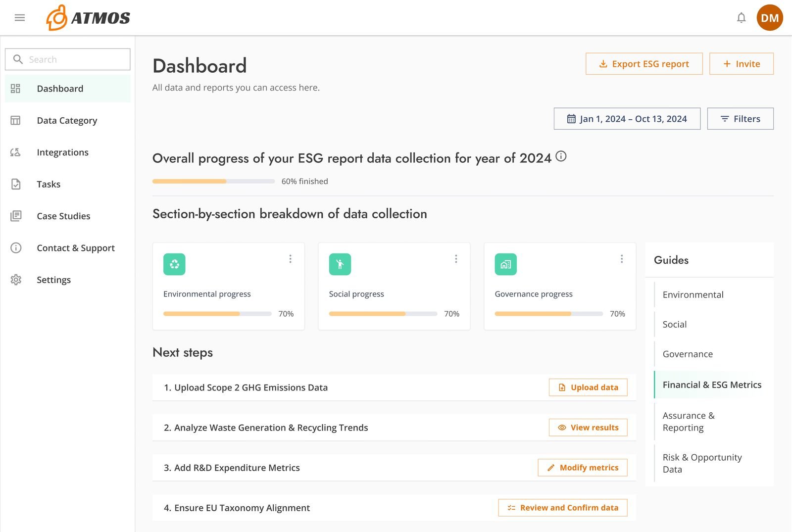The height and width of the screenshot is (532, 792).
Task: Click the Governance building icon
Action: coord(505,264)
